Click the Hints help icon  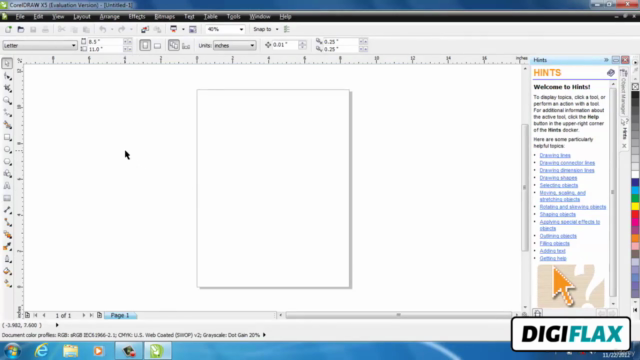click(x=611, y=73)
